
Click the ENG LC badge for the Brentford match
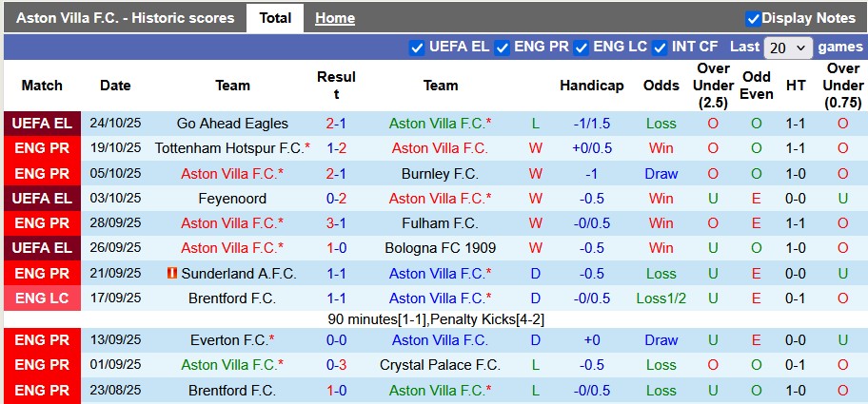[43, 298]
